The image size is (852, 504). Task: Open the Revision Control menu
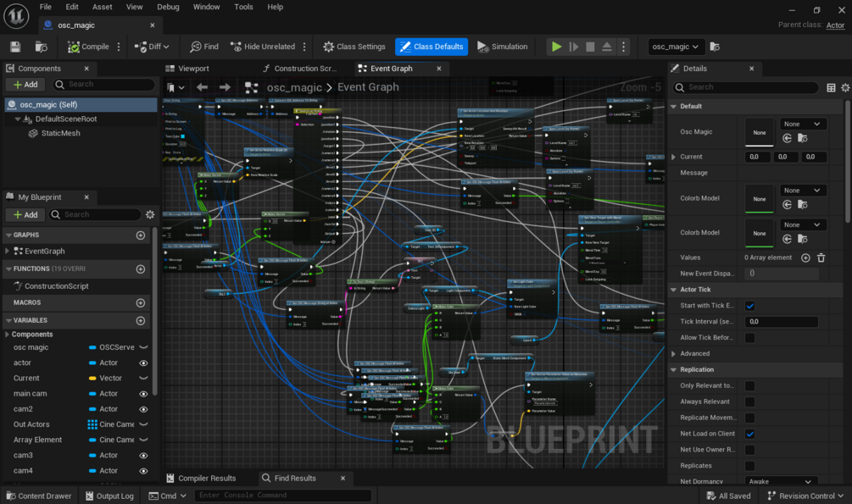[x=806, y=496]
